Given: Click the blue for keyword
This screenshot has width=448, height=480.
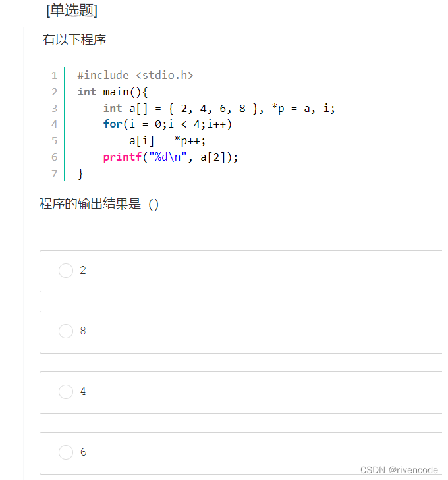Looking at the screenshot, I should tap(113, 124).
